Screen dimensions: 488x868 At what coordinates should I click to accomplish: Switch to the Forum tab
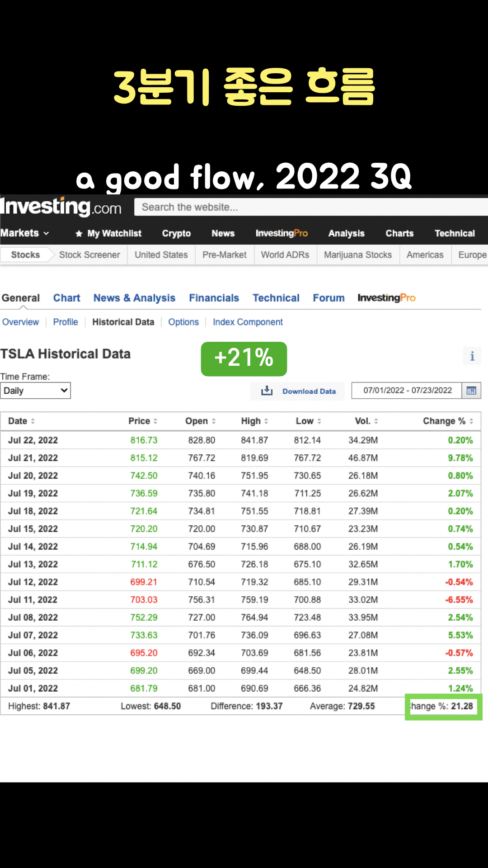click(x=328, y=298)
